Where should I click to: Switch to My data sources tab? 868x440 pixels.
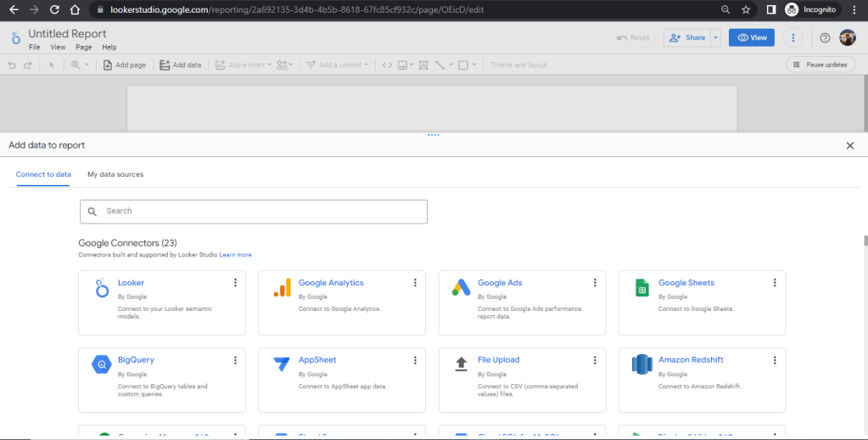[x=115, y=174]
